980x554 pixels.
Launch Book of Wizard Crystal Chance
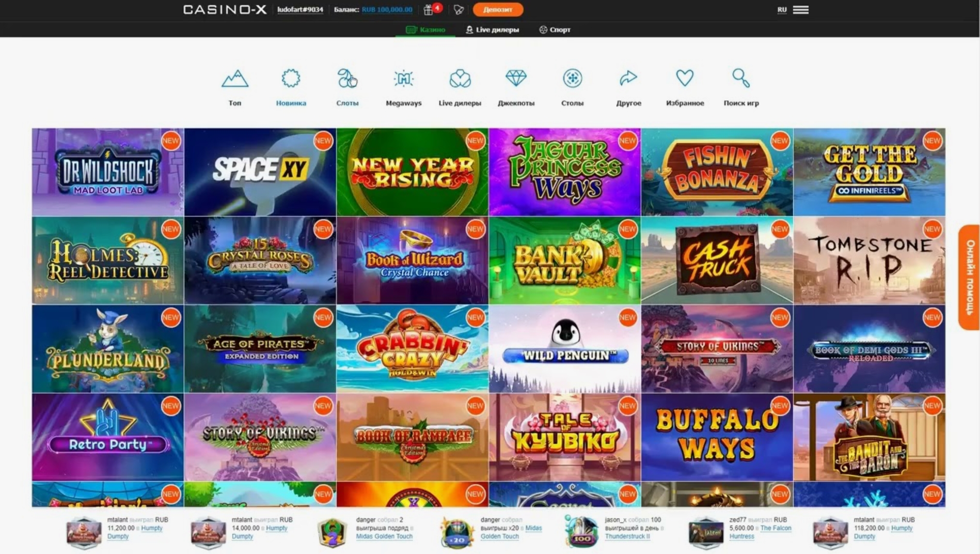pos(413,260)
